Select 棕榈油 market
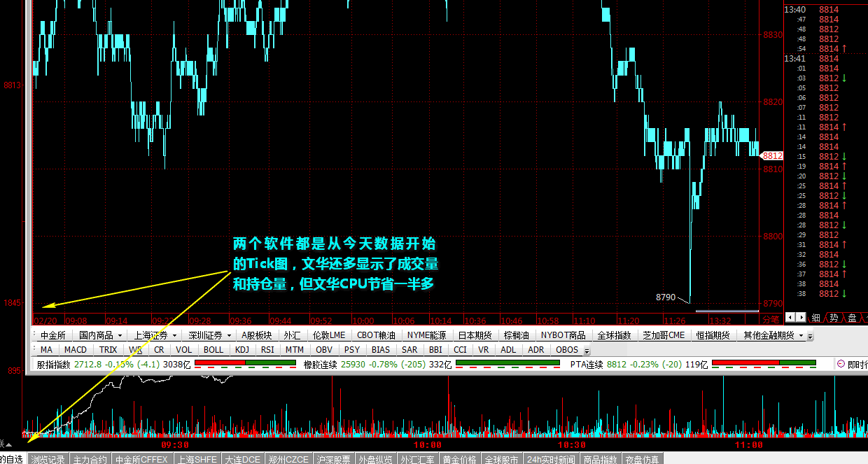The height and width of the screenshot is (464, 868). (517, 336)
